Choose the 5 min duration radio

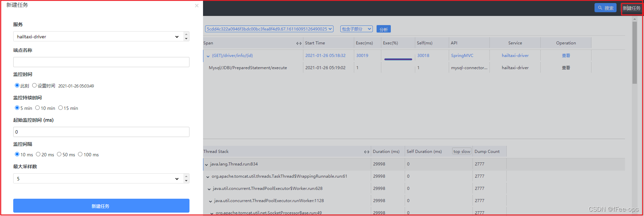click(17, 108)
